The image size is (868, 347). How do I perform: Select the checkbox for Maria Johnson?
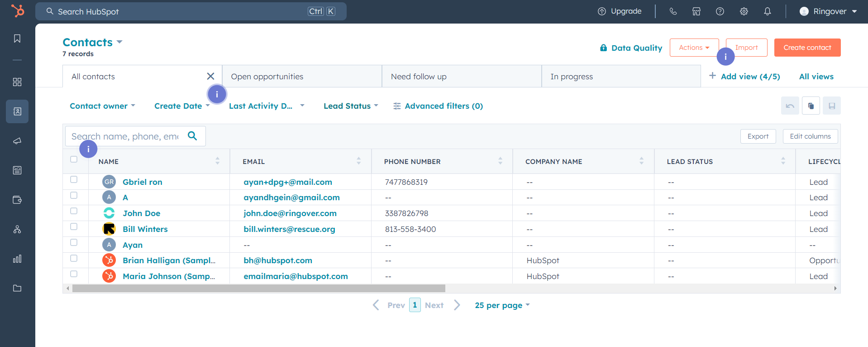(74, 274)
